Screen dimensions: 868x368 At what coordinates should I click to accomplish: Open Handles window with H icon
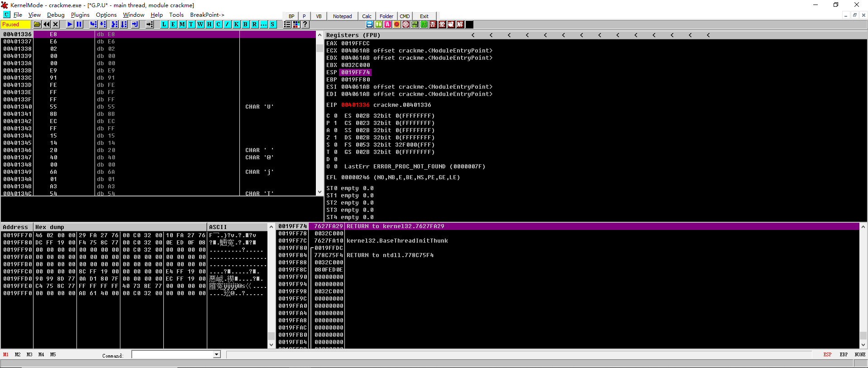coord(210,24)
